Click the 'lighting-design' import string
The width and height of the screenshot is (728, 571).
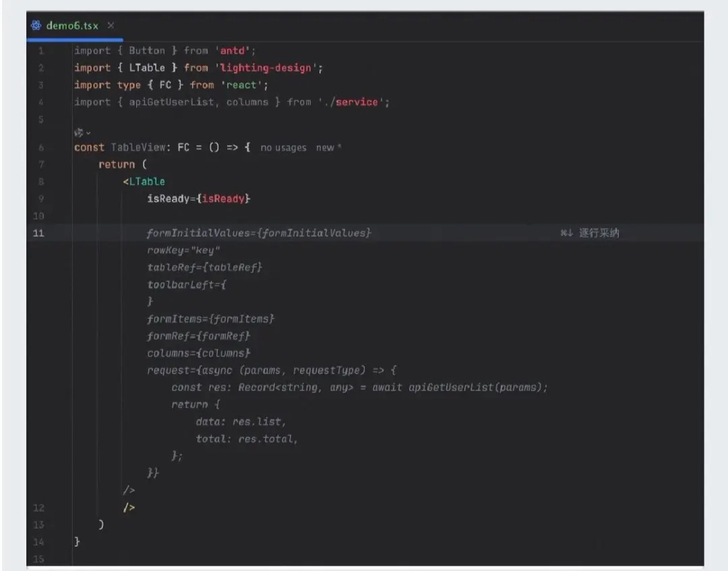266,68
